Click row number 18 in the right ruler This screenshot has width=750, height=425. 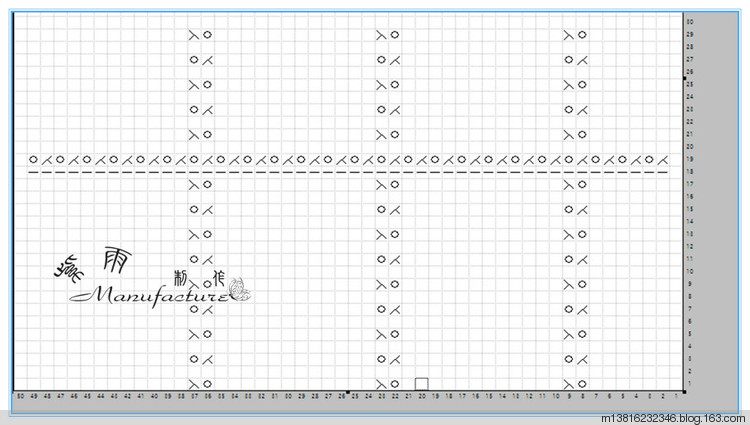(x=690, y=172)
